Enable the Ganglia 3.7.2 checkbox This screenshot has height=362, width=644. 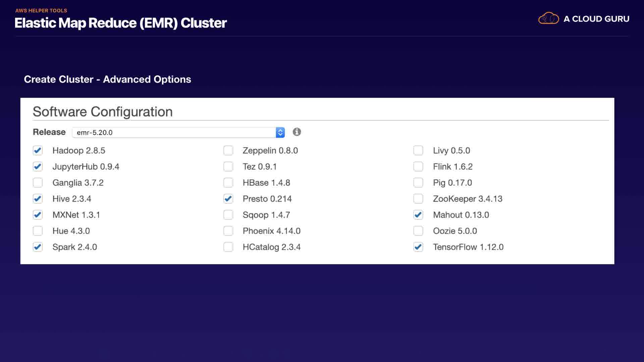click(x=38, y=183)
